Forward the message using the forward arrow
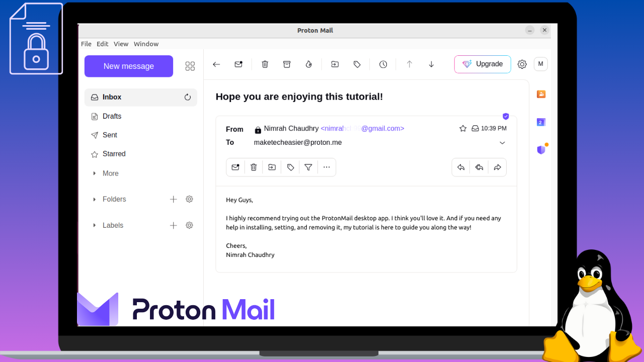This screenshot has width=644, height=362. (497, 167)
